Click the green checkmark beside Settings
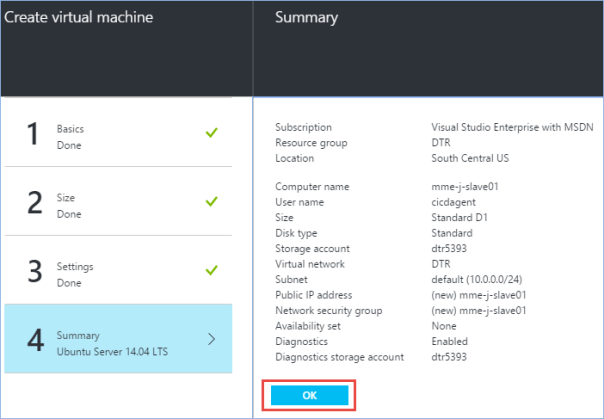604x419 pixels. (211, 270)
